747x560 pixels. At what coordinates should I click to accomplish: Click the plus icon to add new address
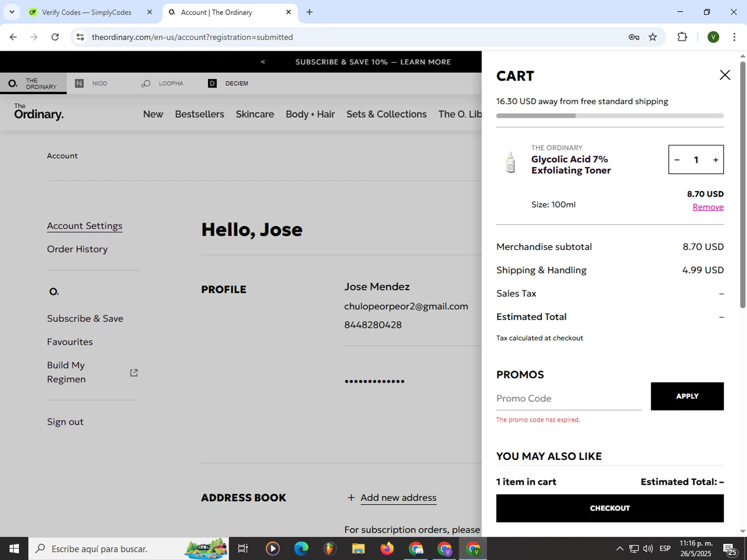coord(351,498)
